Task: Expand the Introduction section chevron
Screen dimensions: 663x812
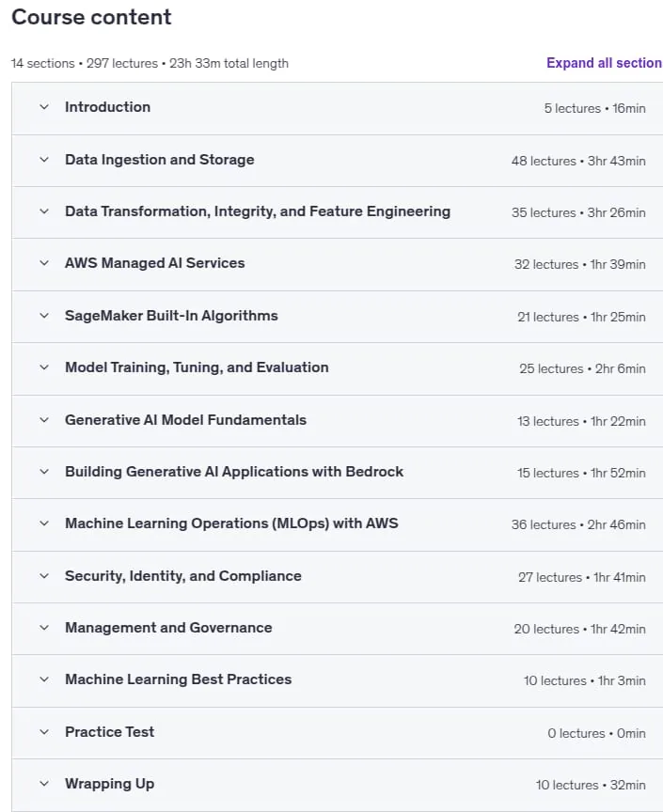Action: tap(44, 107)
